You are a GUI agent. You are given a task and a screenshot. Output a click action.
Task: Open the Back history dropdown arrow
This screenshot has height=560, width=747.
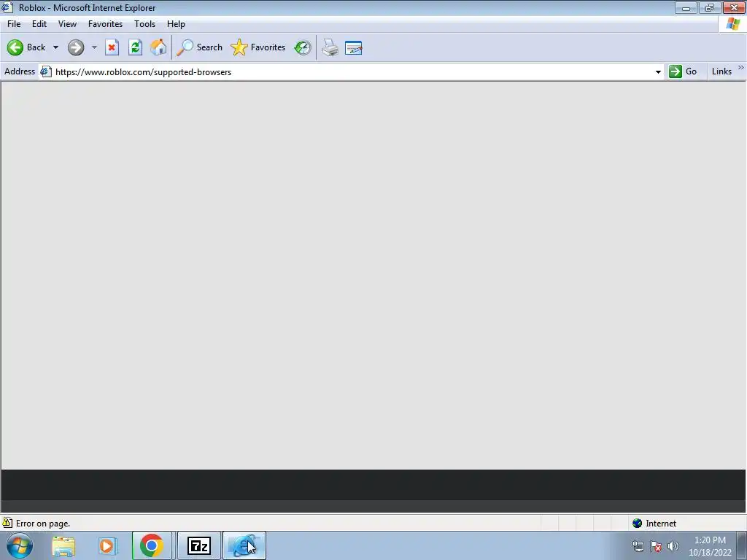[55, 47]
